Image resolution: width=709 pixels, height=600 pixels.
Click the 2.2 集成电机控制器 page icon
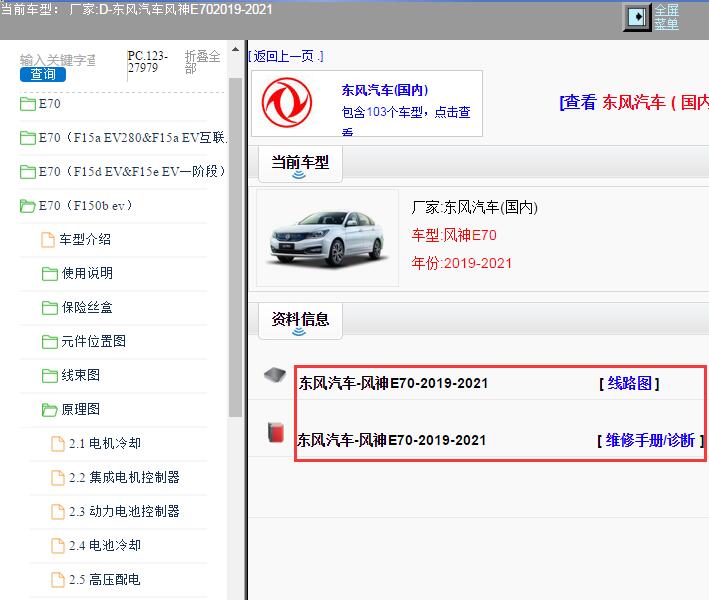[x=58, y=477]
